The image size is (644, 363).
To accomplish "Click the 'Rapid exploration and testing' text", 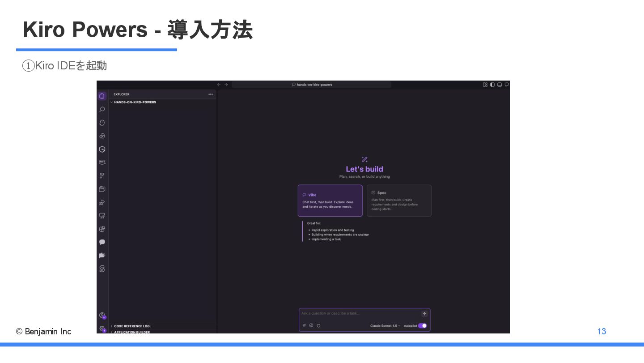I will [333, 230].
